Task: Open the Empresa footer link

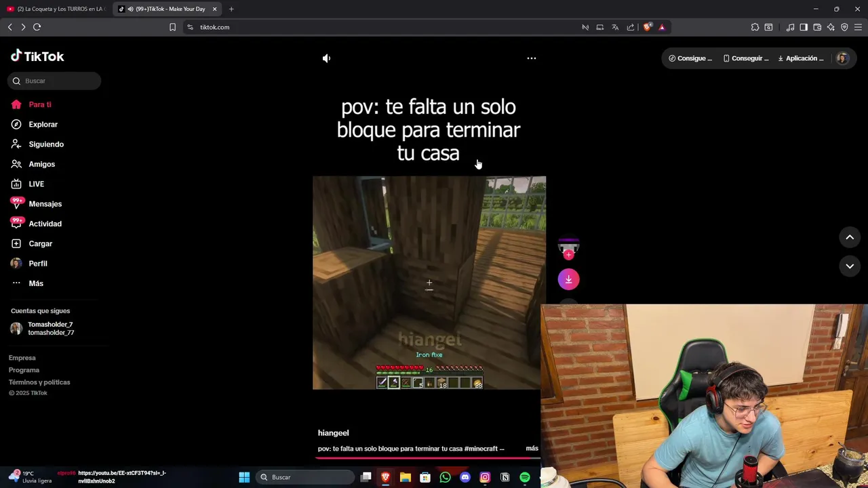Action: point(22,358)
